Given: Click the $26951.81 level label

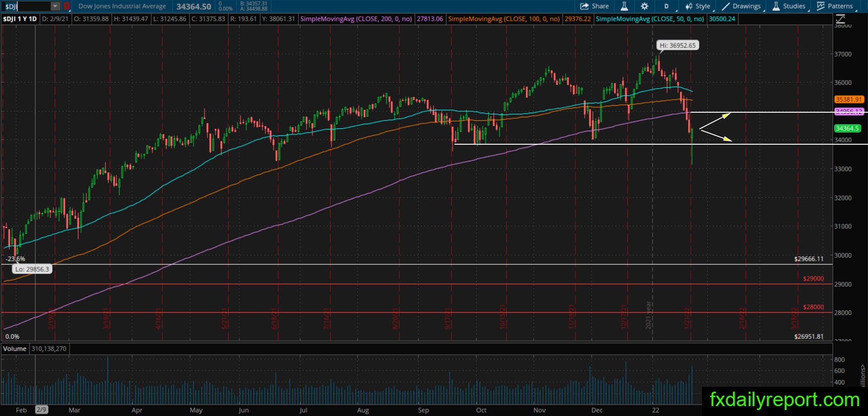Looking at the screenshot, I should point(809,337).
